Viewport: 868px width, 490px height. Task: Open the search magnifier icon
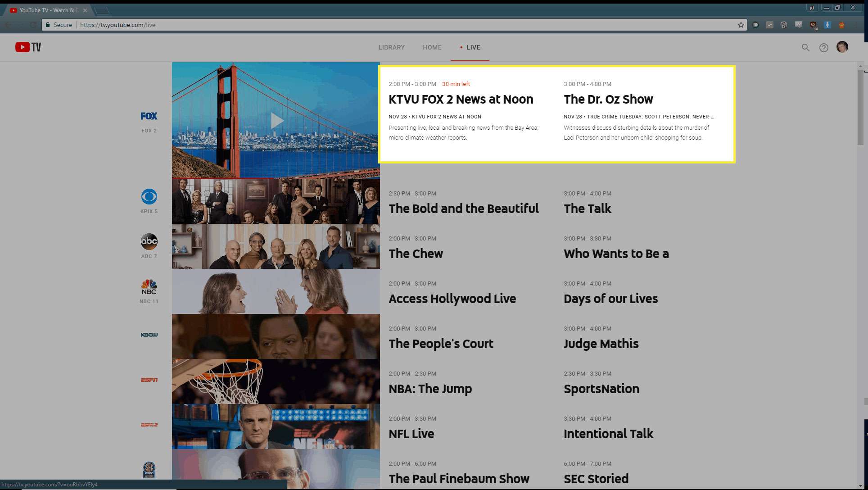click(805, 47)
